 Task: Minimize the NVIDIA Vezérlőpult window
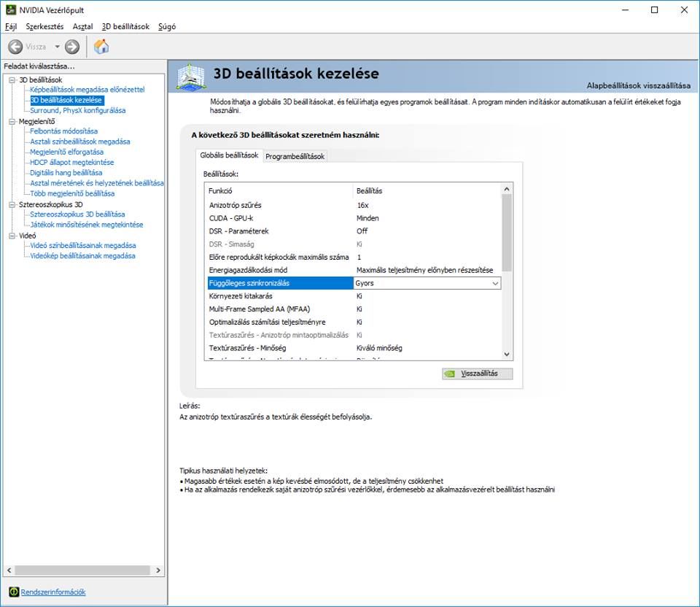click(626, 9)
